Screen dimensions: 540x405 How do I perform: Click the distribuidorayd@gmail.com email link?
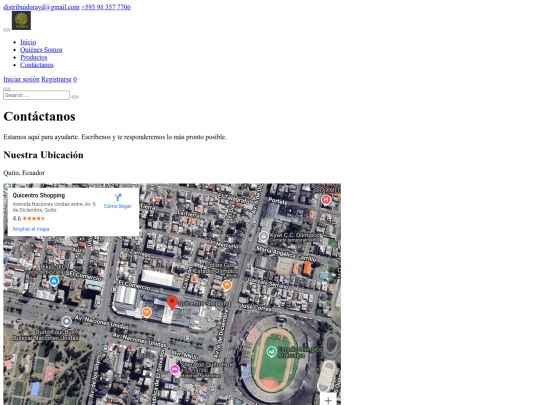click(41, 7)
